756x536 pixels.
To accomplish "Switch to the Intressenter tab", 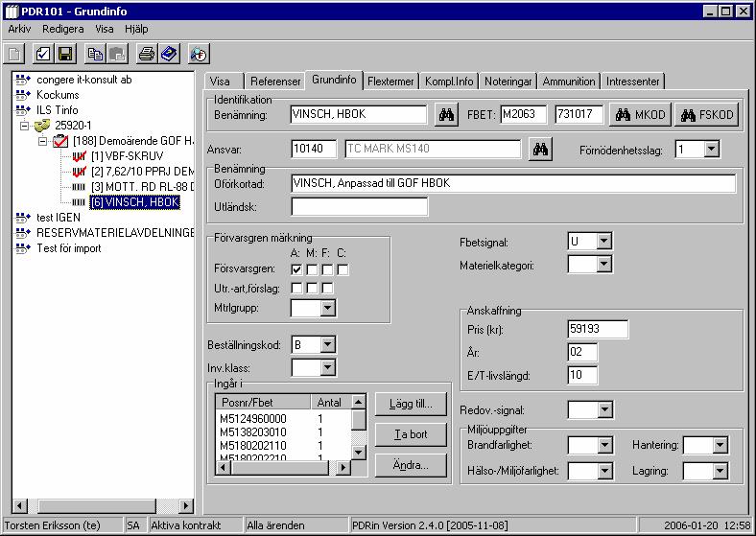I will click(633, 82).
